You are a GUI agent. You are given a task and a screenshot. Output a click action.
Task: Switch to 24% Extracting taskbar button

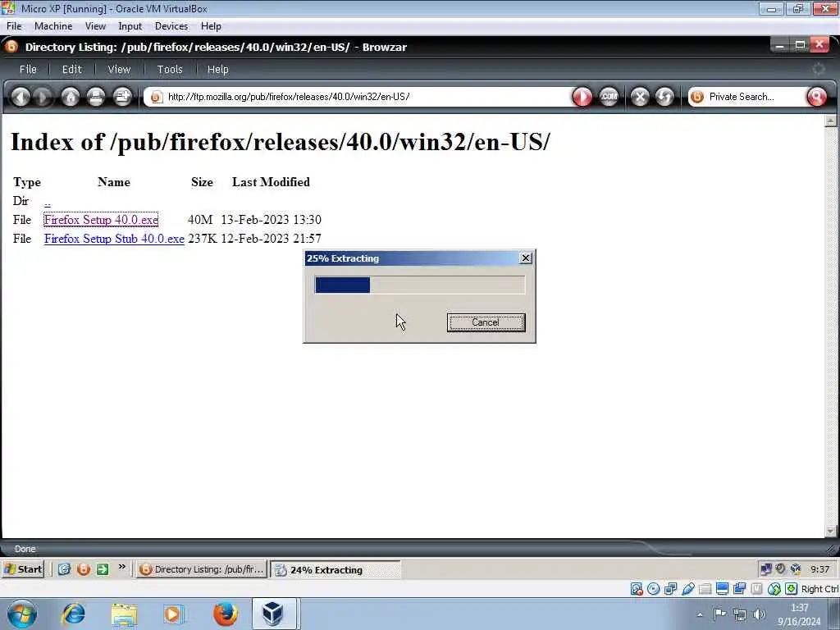point(336,570)
